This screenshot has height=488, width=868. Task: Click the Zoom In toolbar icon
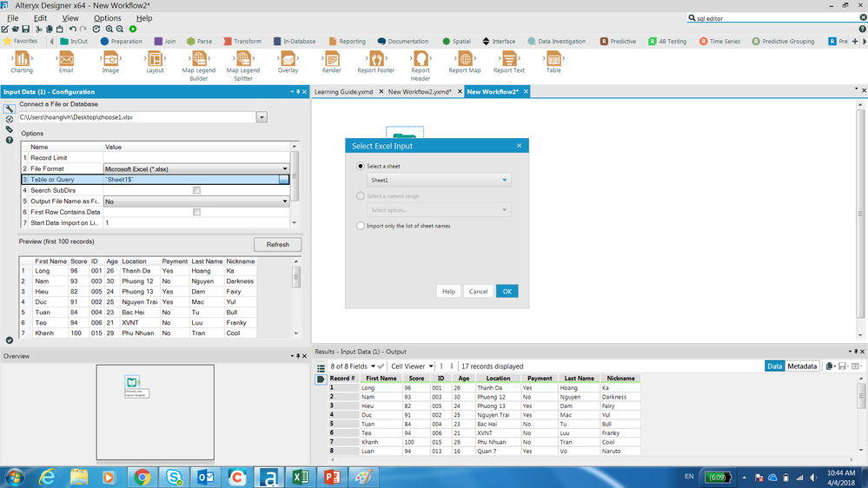[x=109, y=29]
